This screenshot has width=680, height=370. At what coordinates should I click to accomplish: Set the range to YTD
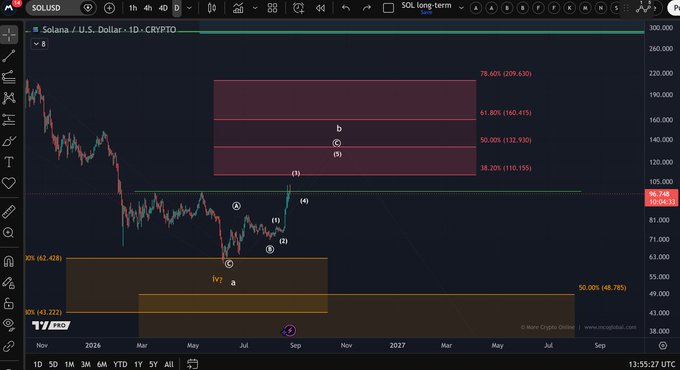(120, 364)
